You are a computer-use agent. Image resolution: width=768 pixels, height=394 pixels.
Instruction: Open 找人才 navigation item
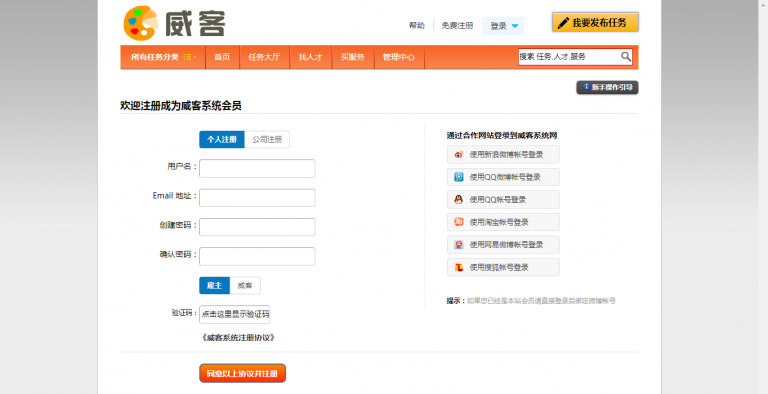[311, 57]
